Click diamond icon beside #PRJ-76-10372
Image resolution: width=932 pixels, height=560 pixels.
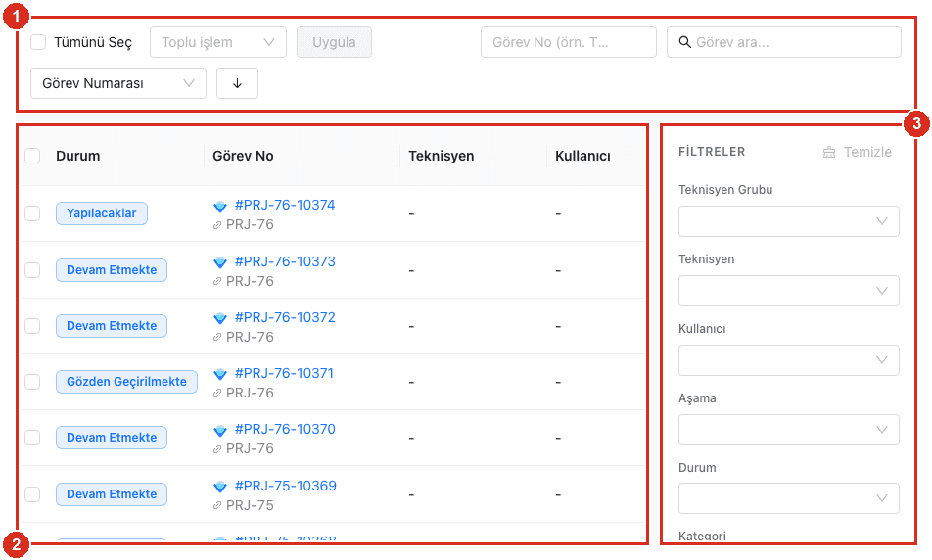[220, 318]
